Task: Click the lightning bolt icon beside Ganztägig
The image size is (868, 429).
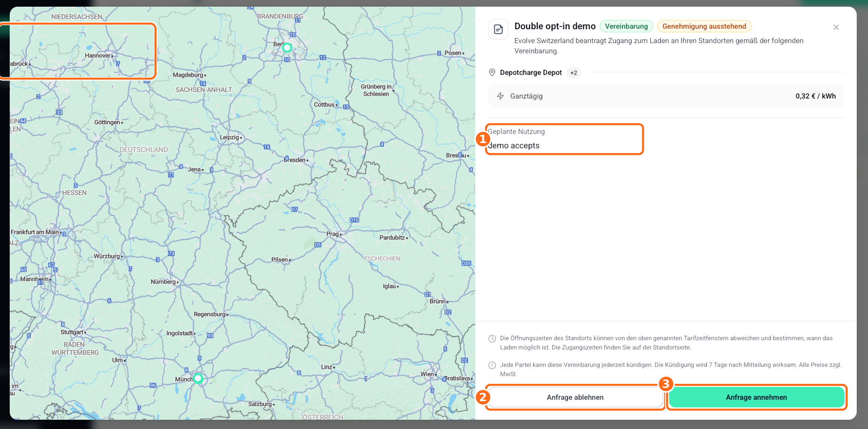Action: (500, 96)
